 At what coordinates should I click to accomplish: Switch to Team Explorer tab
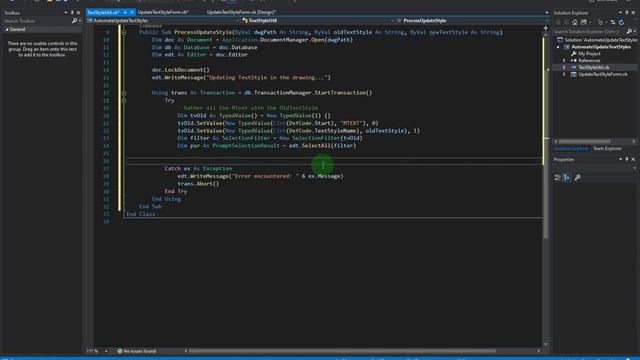pos(607,149)
